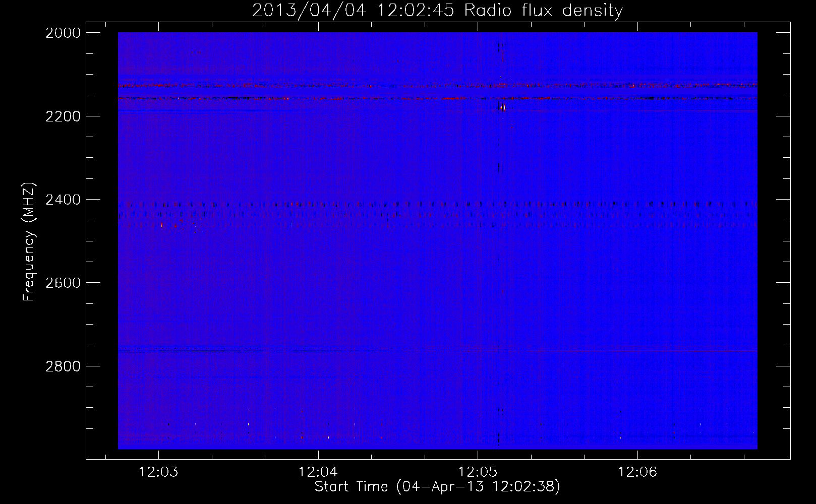Click the 12:03 time axis label
816x504 pixels.
(x=159, y=472)
